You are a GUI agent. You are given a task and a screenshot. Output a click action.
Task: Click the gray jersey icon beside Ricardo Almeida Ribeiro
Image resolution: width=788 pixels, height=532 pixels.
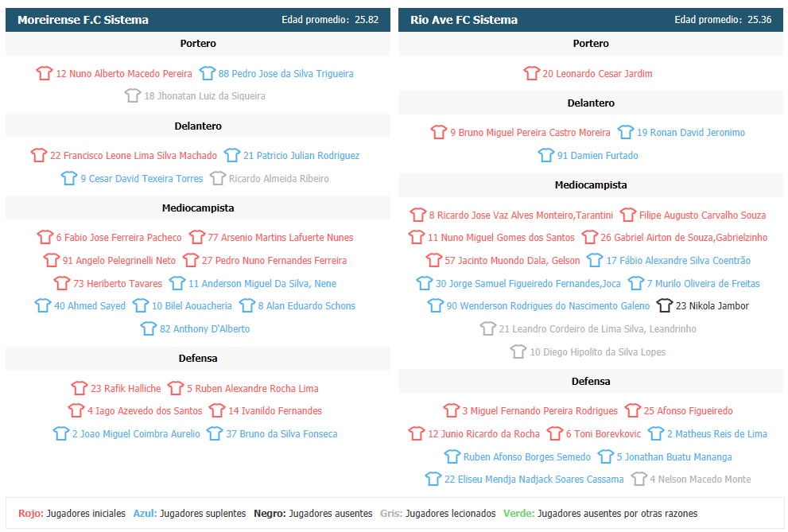218,178
